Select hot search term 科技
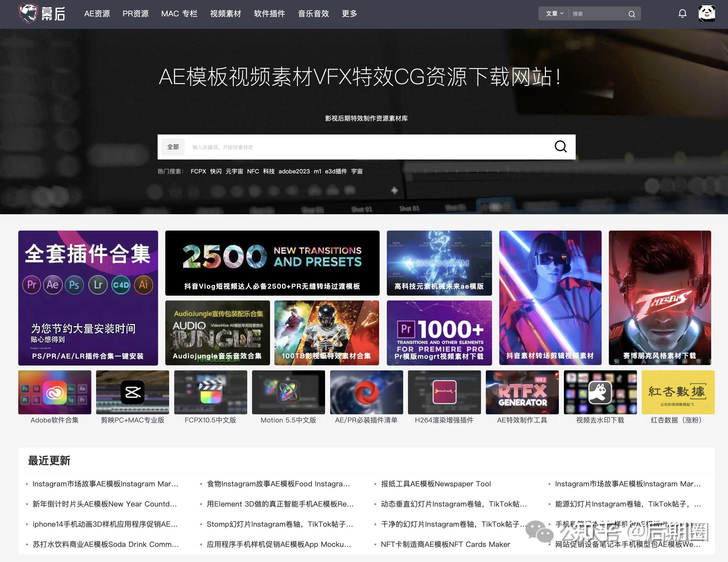Image resolution: width=728 pixels, height=562 pixels. pyautogui.click(x=269, y=171)
